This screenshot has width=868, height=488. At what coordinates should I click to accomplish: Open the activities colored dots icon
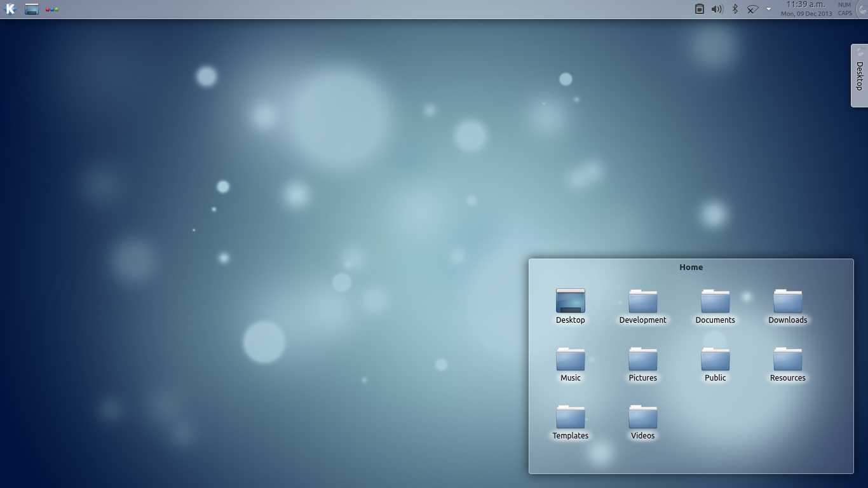click(x=52, y=10)
